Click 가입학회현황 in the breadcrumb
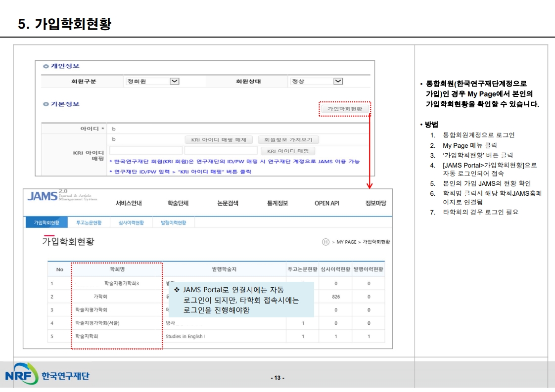The image size is (555, 392). click(x=376, y=242)
